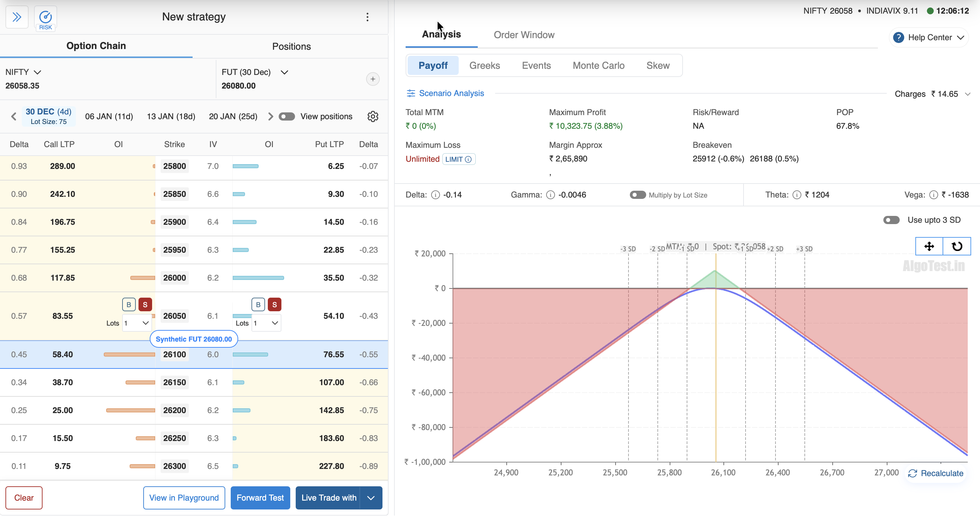Open Lots dropdown for 26050 put
980x519 pixels.
[266, 323]
